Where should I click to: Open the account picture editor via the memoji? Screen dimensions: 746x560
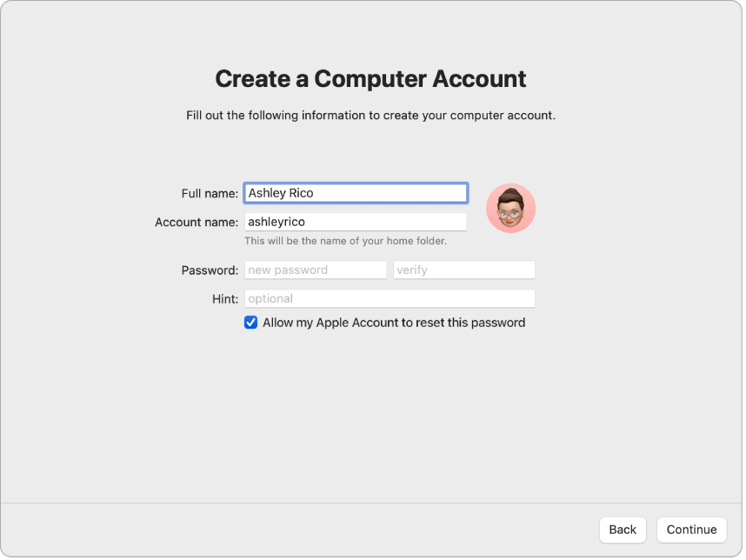pyautogui.click(x=511, y=208)
